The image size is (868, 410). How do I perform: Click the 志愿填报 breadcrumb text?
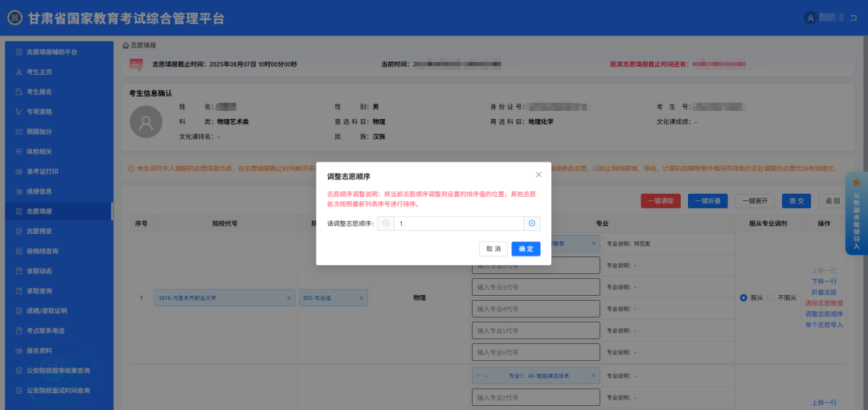[x=143, y=45]
